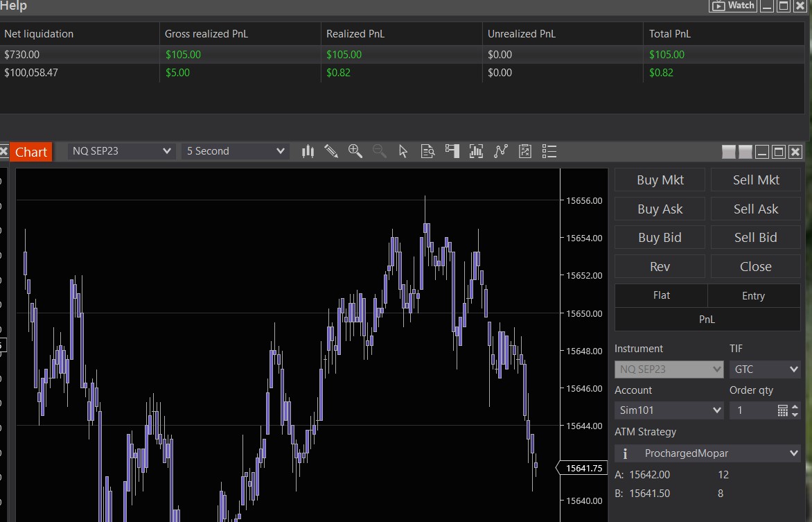Select the arrow cursor pointer tool
This screenshot has height=522, width=812.
pyautogui.click(x=404, y=151)
